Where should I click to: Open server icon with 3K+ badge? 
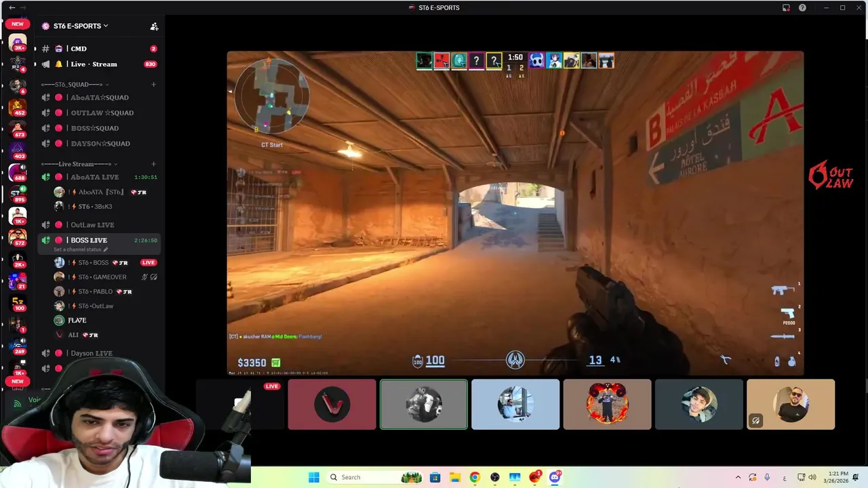click(x=17, y=43)
